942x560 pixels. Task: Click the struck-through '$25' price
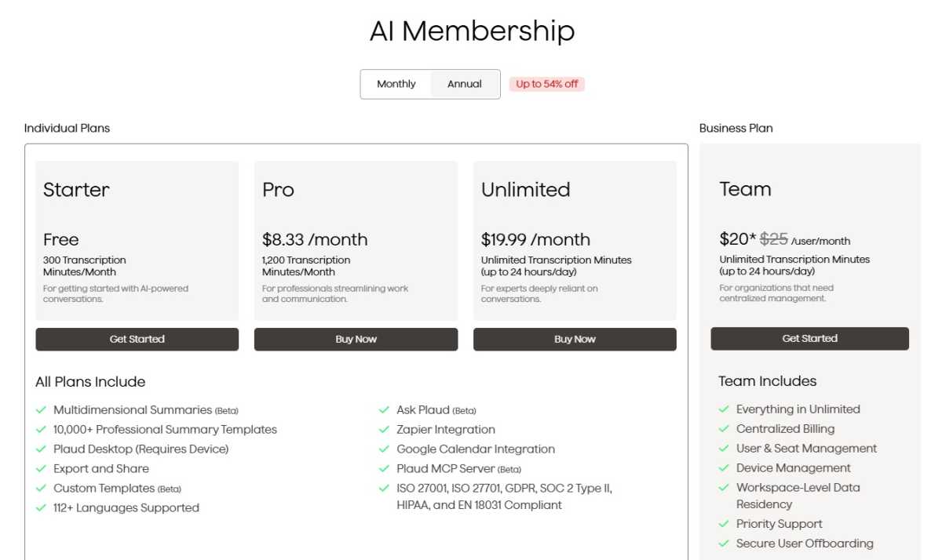click(774, 238)
